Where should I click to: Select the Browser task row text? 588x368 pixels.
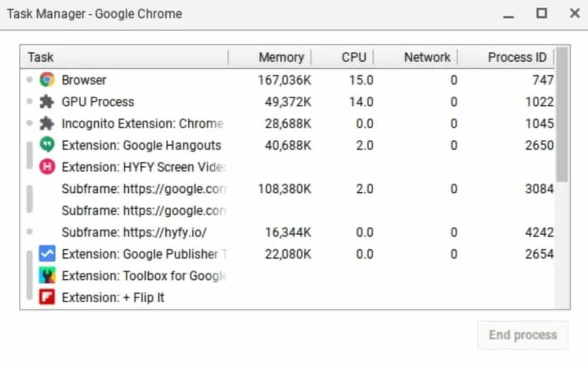84,80
